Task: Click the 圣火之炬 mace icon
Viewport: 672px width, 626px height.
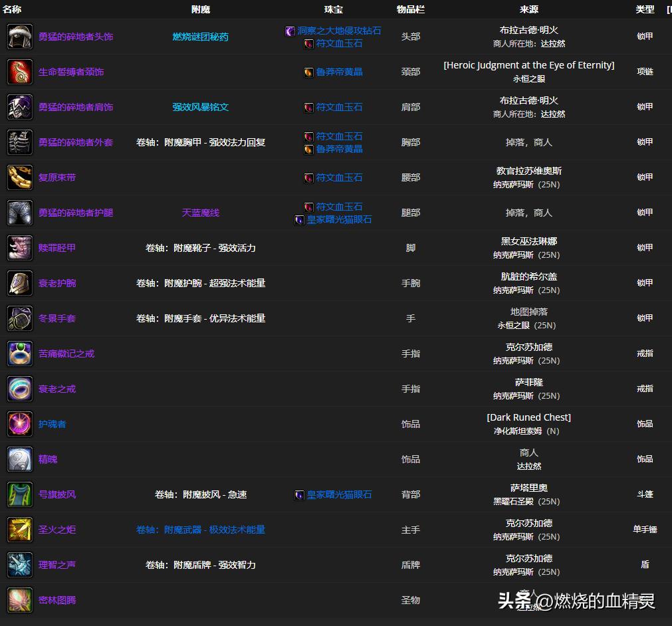Action: [19, 530]
